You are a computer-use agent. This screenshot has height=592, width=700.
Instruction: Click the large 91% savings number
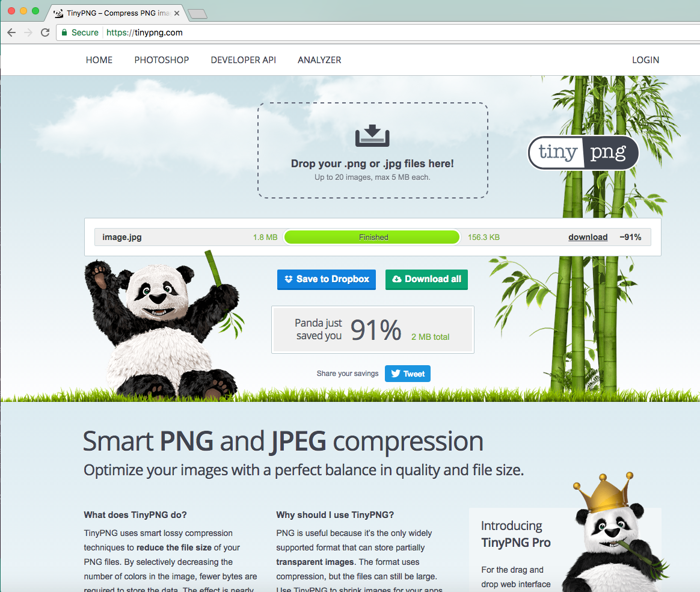pyautogui.click(x=376, y=330)
